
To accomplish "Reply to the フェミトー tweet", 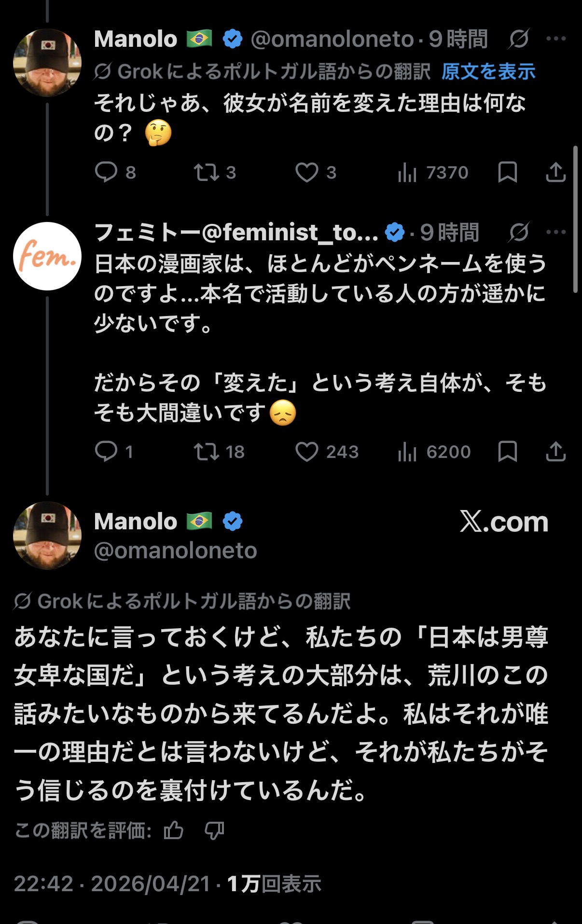I will 106,452.
